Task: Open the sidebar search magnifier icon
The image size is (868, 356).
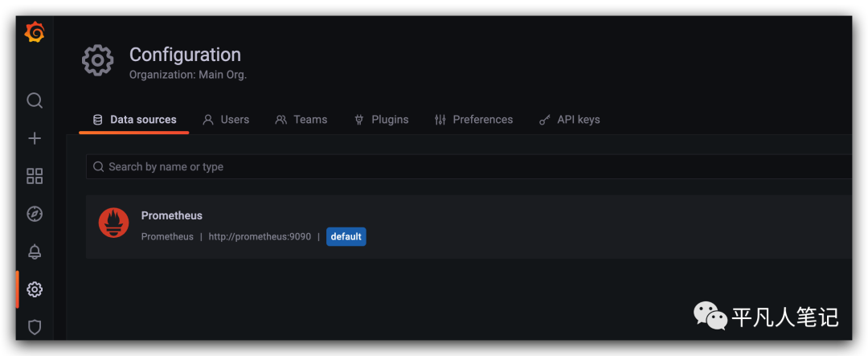Action: point(35,100)
